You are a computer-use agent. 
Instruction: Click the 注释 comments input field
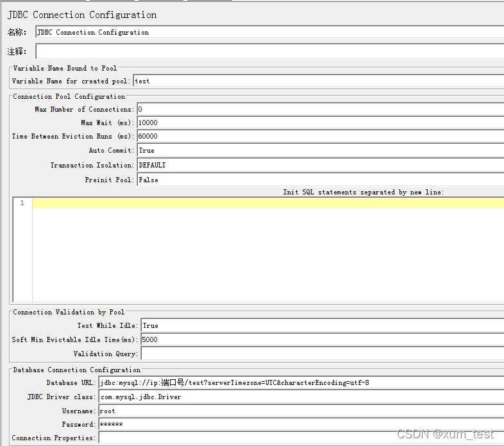(269, 51)
